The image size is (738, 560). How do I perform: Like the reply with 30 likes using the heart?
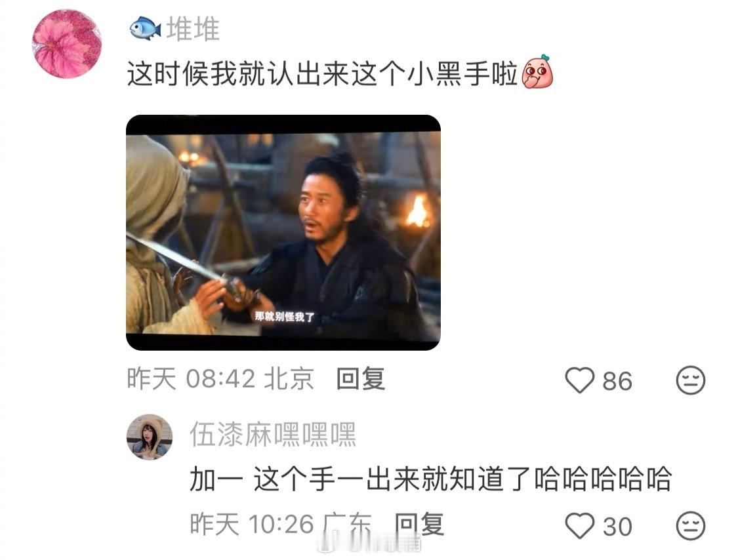click(580, 526)
